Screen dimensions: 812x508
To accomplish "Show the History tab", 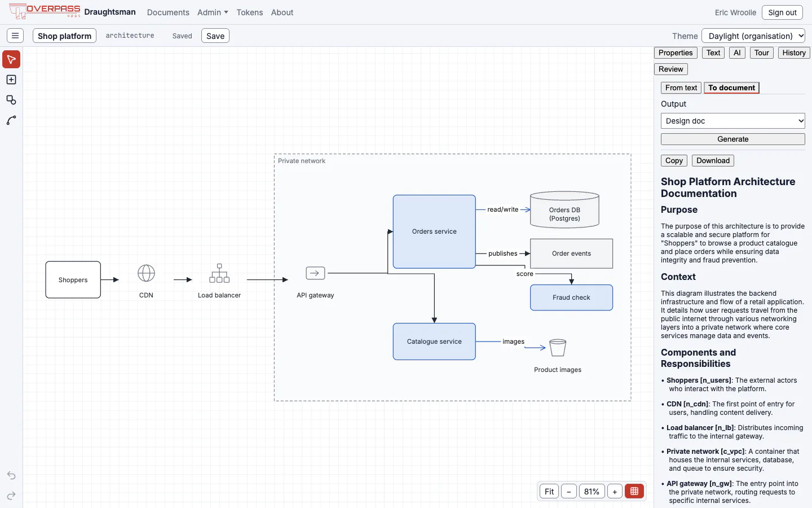I will [794, 53].
